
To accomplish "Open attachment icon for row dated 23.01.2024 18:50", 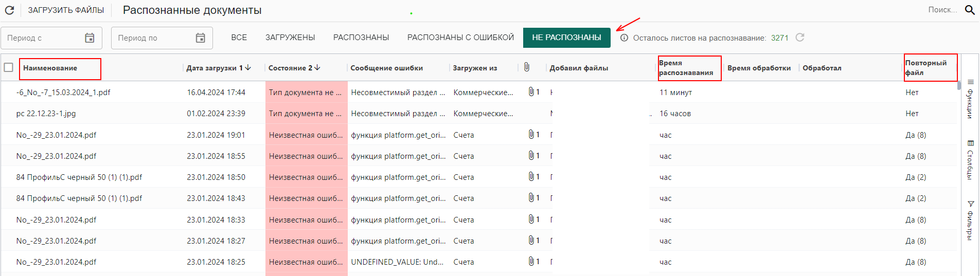I will 531,176.
